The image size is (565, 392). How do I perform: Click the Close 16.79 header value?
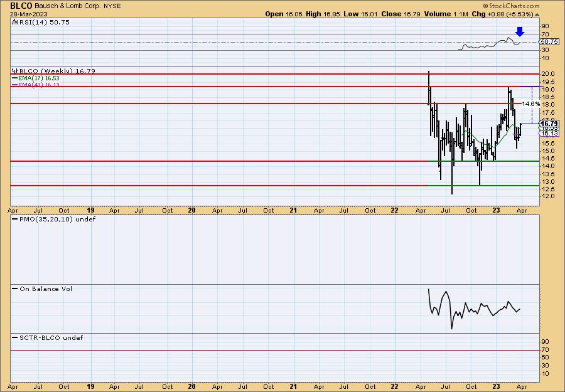coord(399,14)
